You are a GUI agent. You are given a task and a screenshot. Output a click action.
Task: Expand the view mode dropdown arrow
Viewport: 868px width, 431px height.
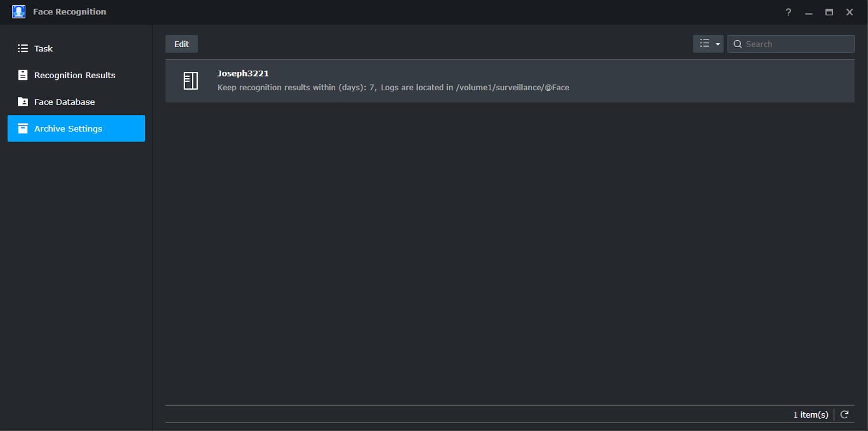click(718, 44)
